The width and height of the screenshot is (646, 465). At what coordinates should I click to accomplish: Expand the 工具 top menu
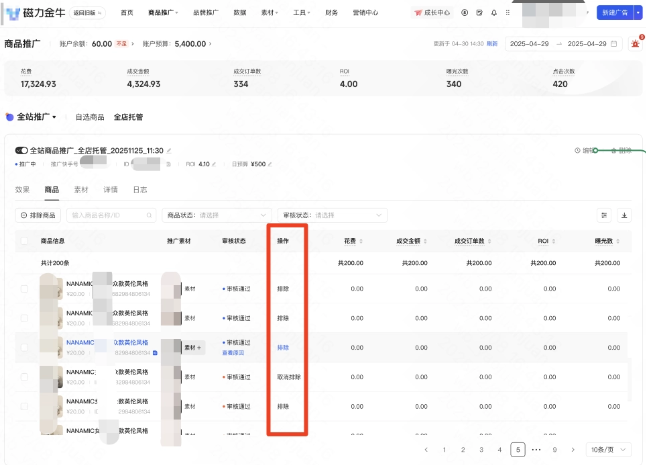tap(302, 13)
